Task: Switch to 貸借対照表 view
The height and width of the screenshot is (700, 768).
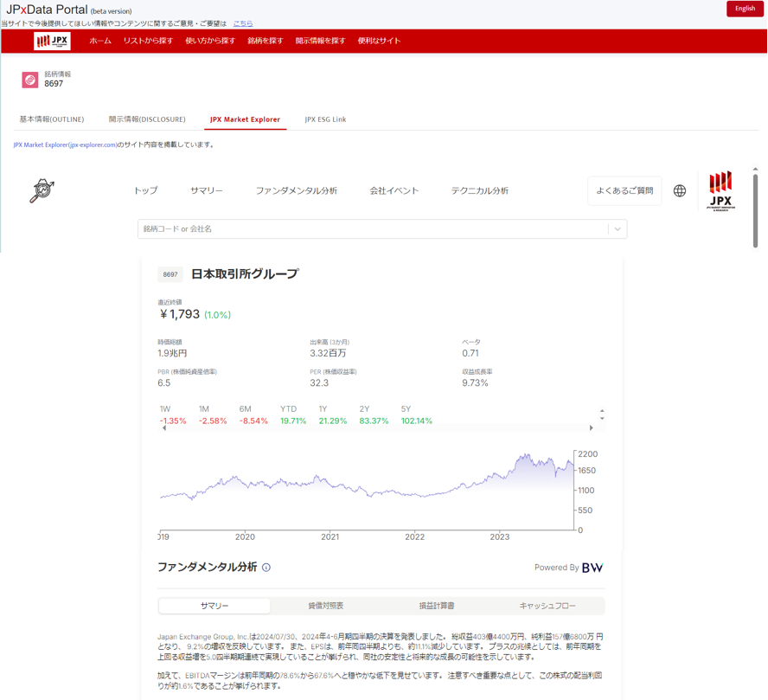Action: click(325, 606)
